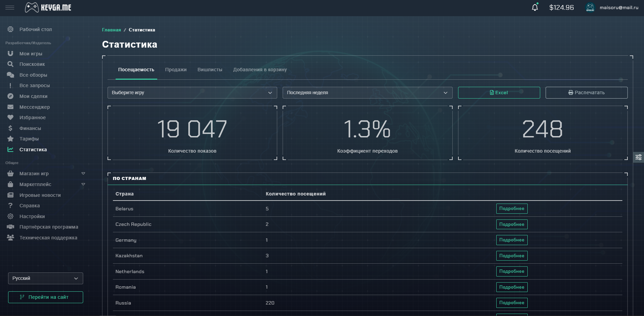Click the Статистика chart icon
The image size is (644, 316).
click(10, 150)
